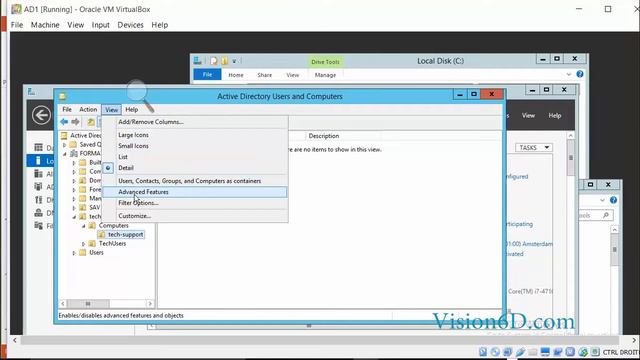Click the optical disc indicator in VirtualBox status bar
This screenshot has height=360, width=640.
click(495, 352)
